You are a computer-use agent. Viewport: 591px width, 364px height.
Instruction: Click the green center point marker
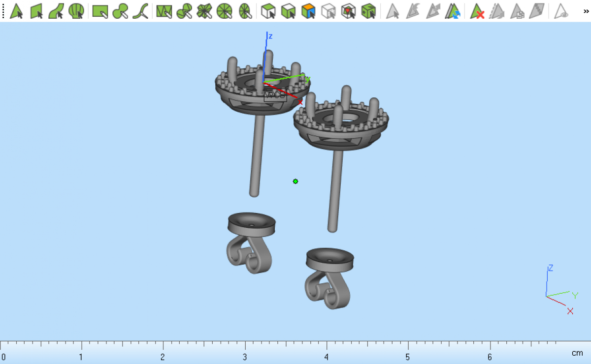[295, 182]
